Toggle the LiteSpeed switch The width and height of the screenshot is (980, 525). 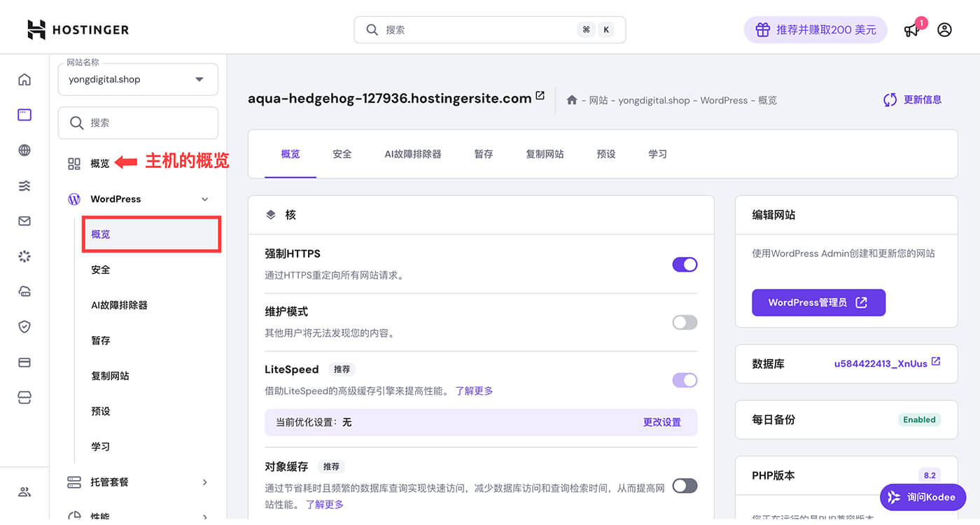[685, 380]
